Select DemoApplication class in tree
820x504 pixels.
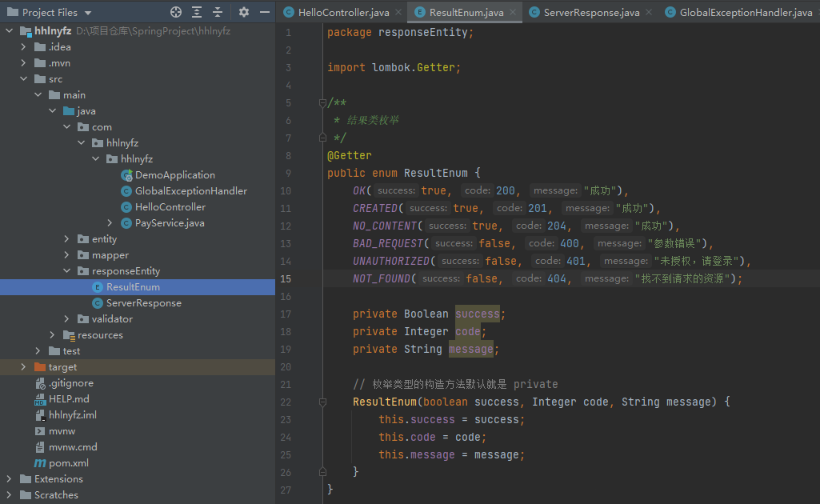click(174, 175)
